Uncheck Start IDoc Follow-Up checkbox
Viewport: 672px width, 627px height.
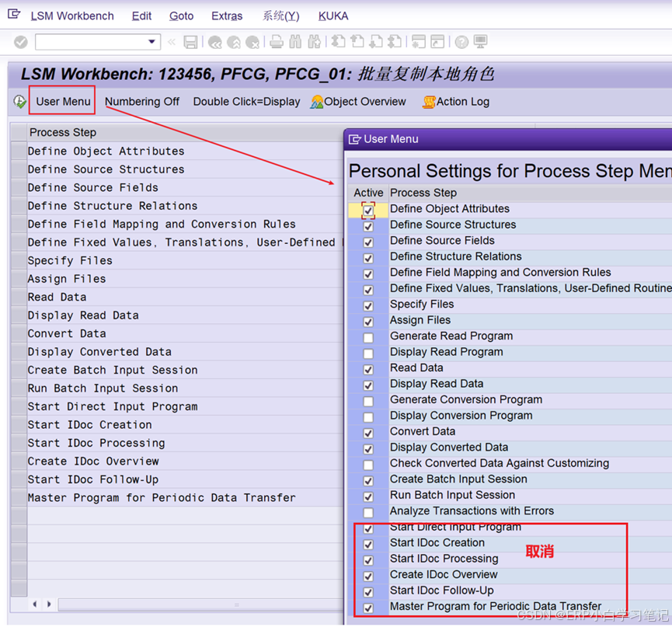click(x=367, y=592)
